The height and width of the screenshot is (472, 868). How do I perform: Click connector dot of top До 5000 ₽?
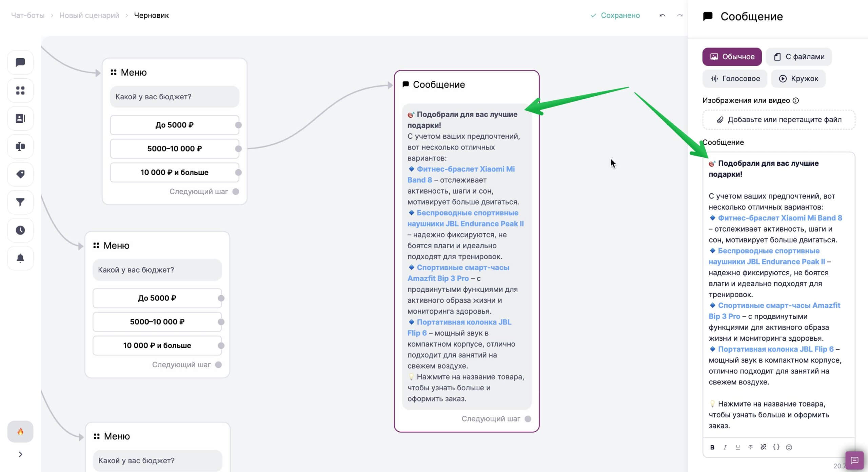click(238, 125)
